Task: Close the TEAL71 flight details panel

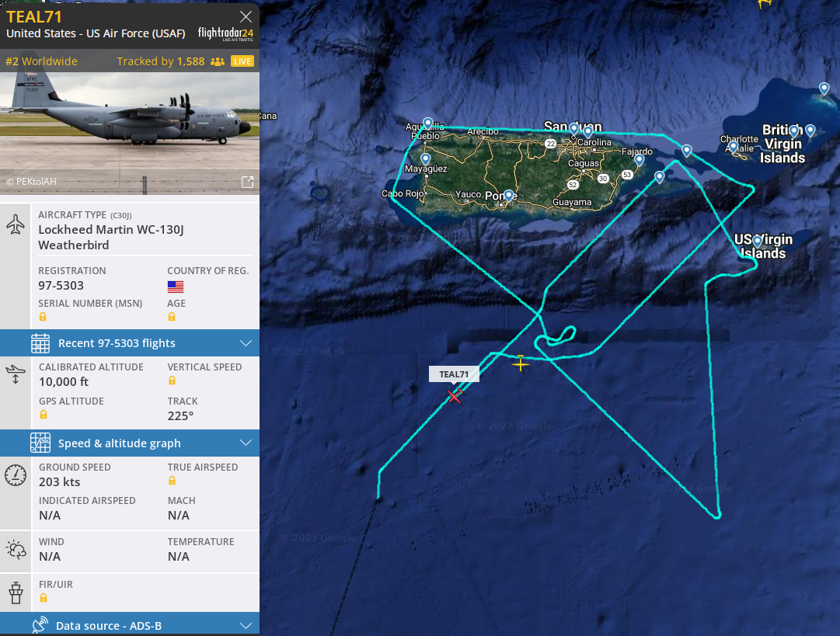Action: (x=246, y=16)
